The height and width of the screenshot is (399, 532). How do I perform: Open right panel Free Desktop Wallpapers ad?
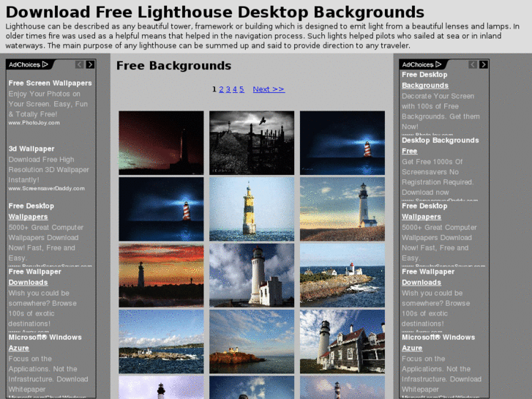click(424, 212)
